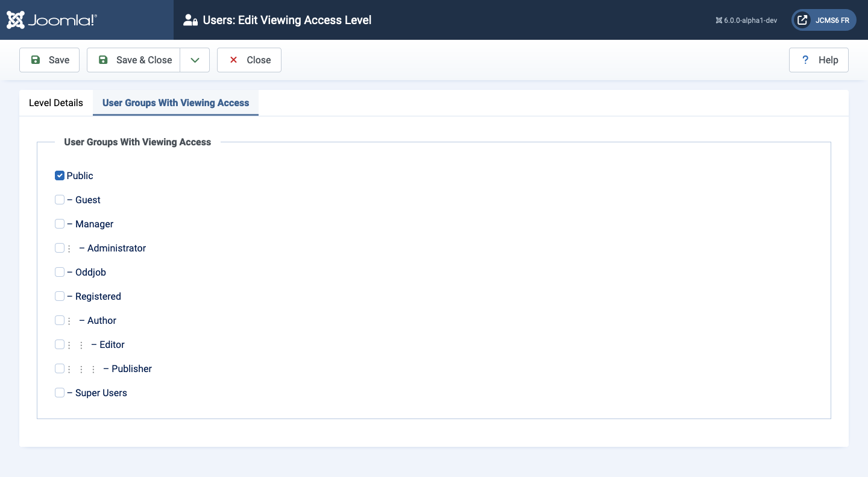The width and height of the screenshot is (868, 477).
Task: Select the Registered checkbox
Action: (x=60, y=296)
